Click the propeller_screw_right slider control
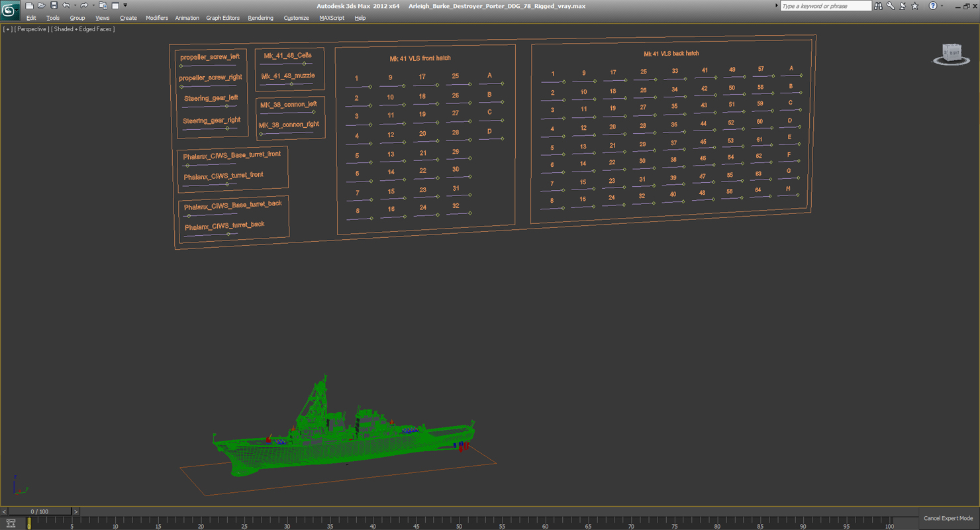Screen dimensions: 980x530 pyautogui.click(x=209, y=85)
